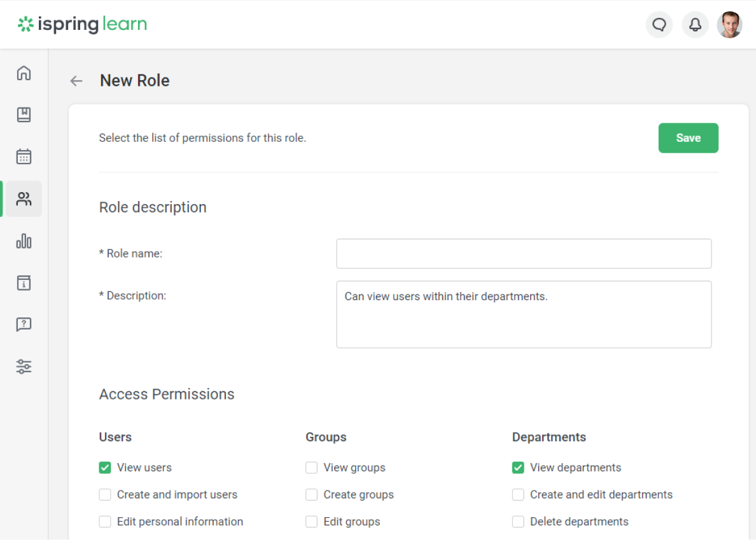This screenshot has height=540, width=756.
Task: Open the profile avatar in the top bar
Action: 729,24
